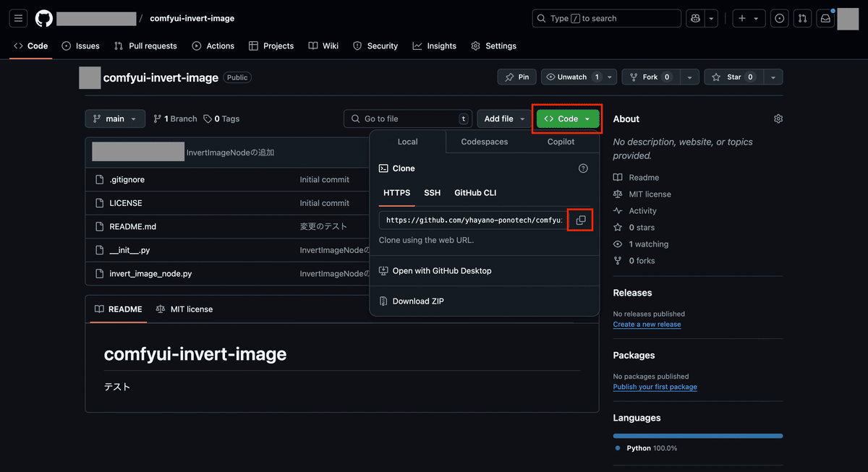Go to the Actions tab
The width and height of the screenshot is (868, 472).
coord(213,46)
